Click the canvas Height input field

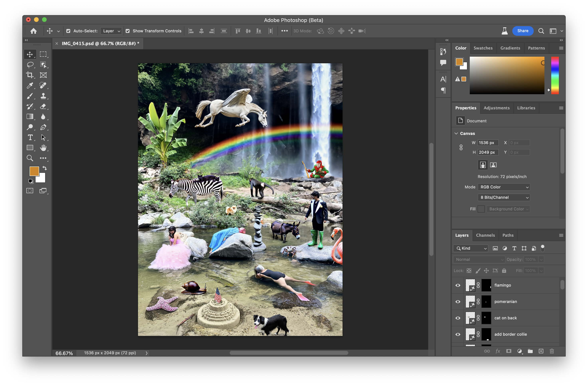click(x=488, y=152)
